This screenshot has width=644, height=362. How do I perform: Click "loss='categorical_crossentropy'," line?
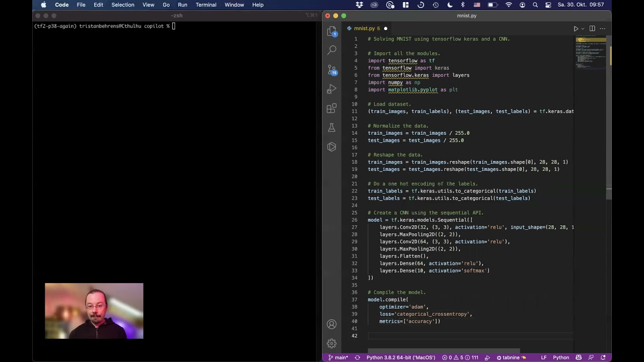point(426,314)
